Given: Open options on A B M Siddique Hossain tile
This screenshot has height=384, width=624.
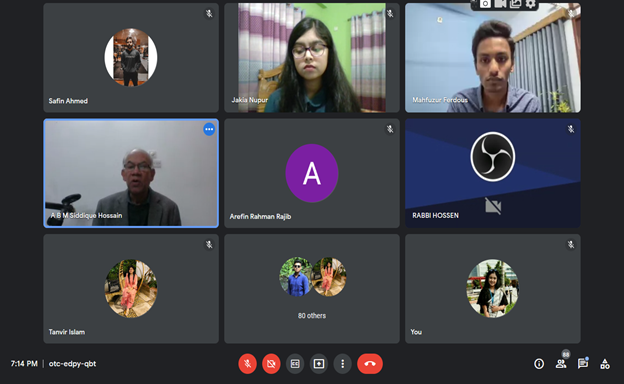Looking at the screenshot, I should coord(209,129).
